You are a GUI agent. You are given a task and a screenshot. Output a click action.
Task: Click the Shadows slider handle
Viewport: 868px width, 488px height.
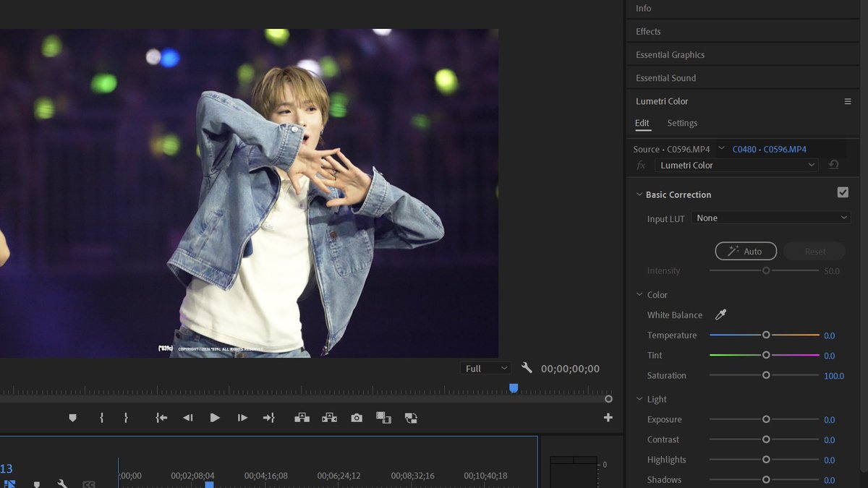tap(765, 480)
